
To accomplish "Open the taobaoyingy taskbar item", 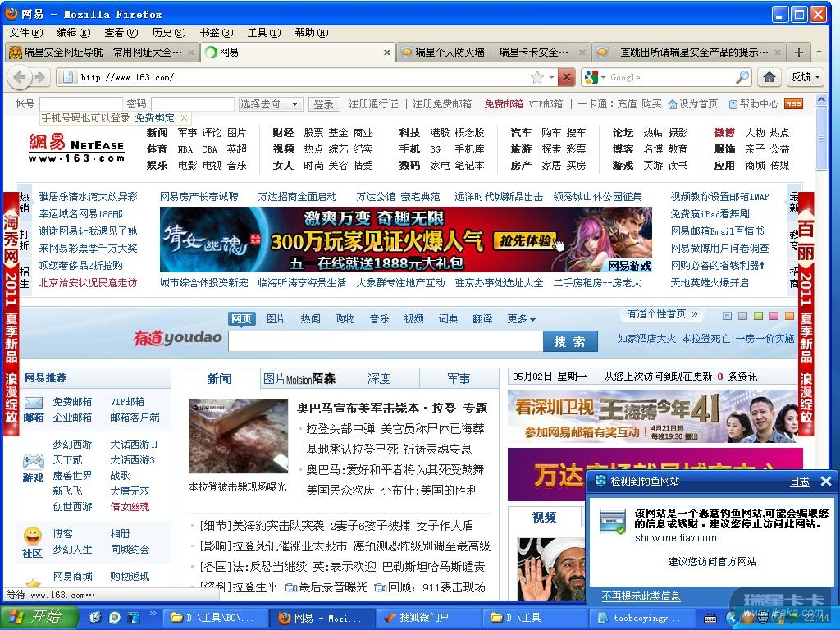I will pos(641,618).
